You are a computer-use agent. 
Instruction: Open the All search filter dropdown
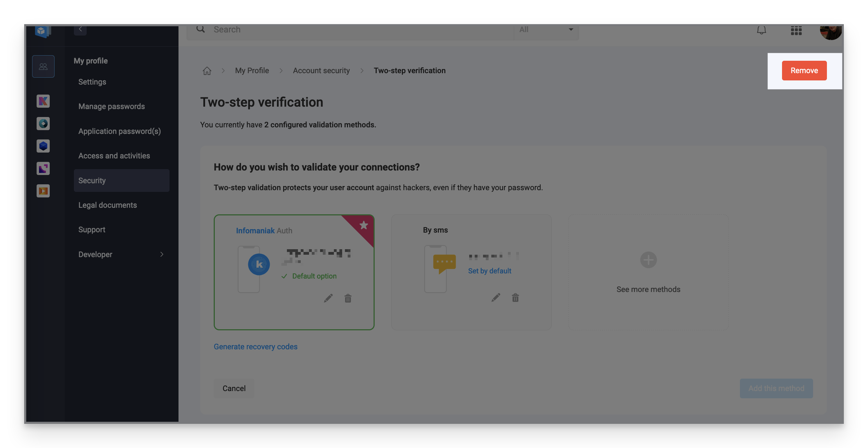[x=546, y=29]
